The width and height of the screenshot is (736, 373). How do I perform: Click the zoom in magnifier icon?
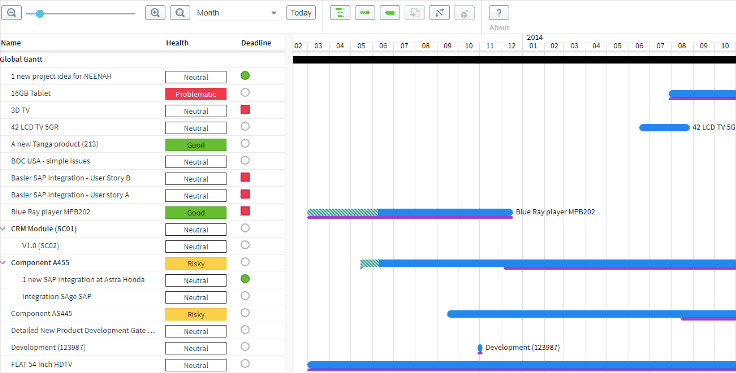point(155,13)
